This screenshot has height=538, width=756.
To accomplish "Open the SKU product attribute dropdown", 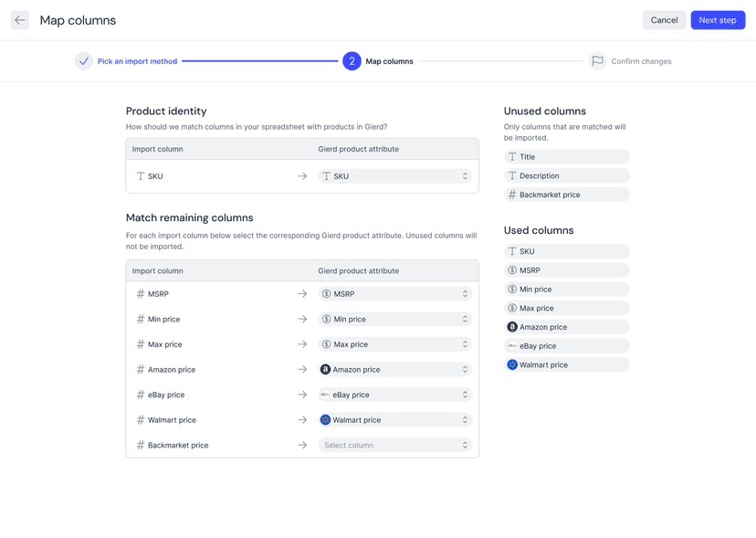I will 394,176.
